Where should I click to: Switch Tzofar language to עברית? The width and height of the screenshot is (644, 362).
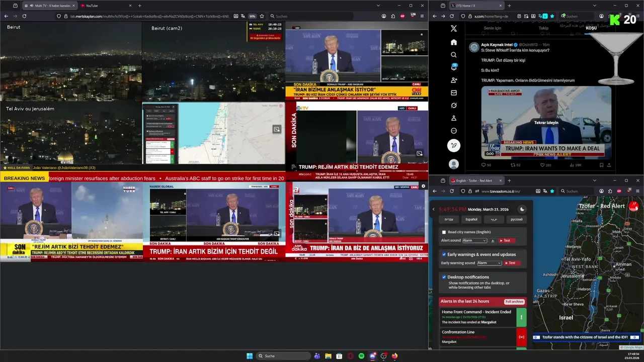[x=449, y=220]
